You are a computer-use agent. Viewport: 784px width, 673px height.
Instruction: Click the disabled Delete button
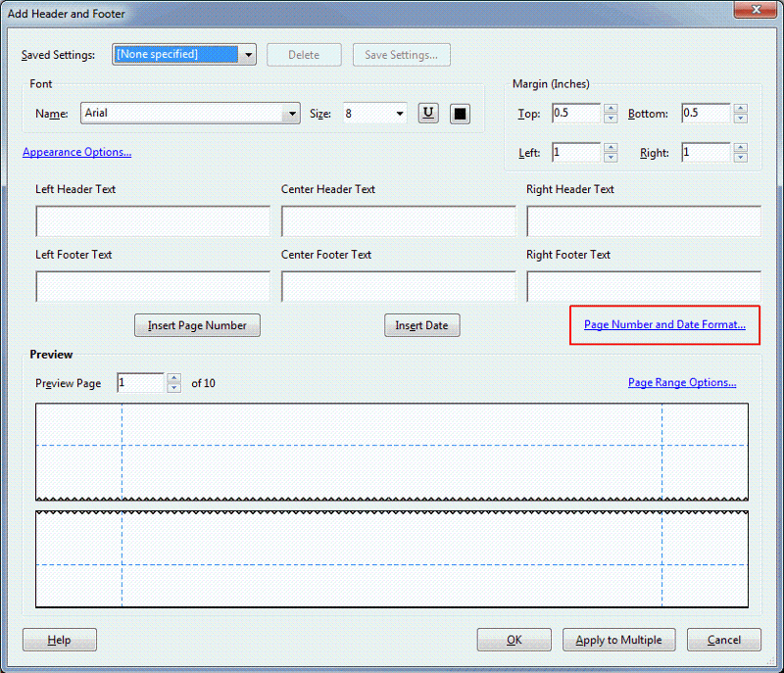point(304,55)
